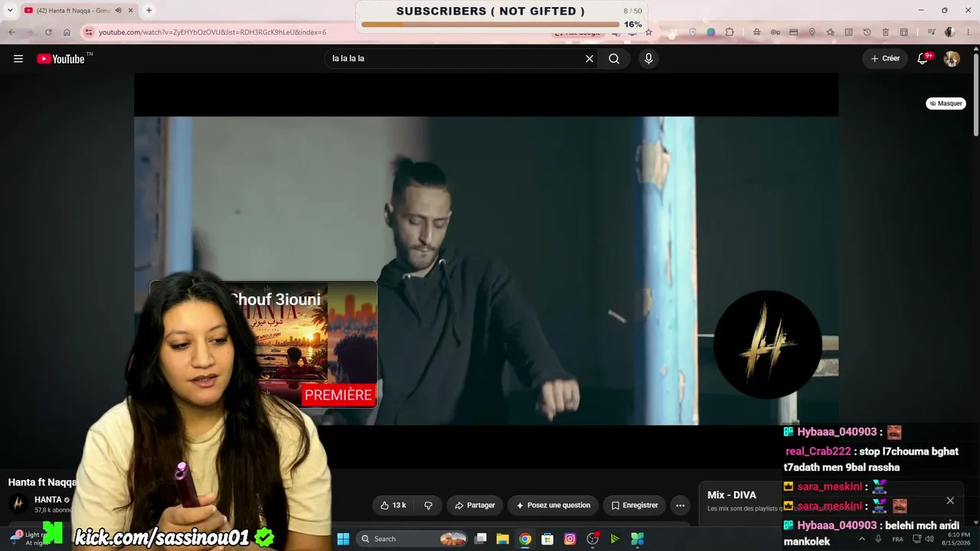Open Task View on the taskbar
This screenshot has height=551, width=980.
481,539
